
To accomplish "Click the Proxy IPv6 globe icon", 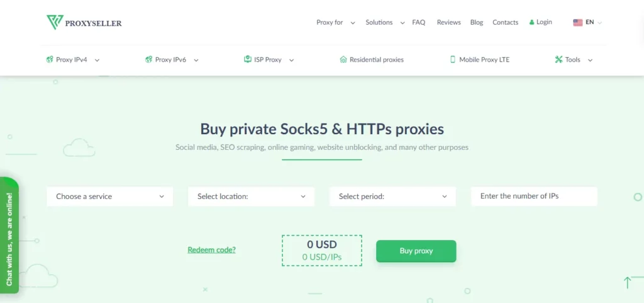I will click(x=148, y=60).
